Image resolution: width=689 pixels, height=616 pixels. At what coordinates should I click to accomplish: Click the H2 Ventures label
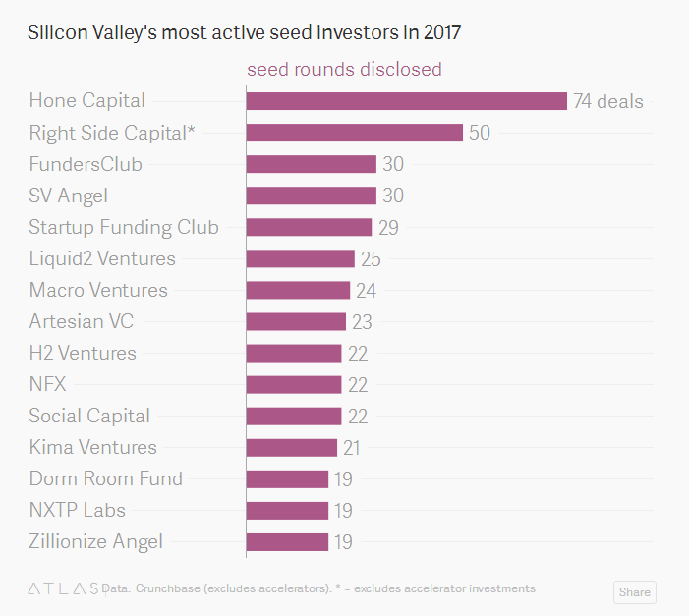[83, 353]
